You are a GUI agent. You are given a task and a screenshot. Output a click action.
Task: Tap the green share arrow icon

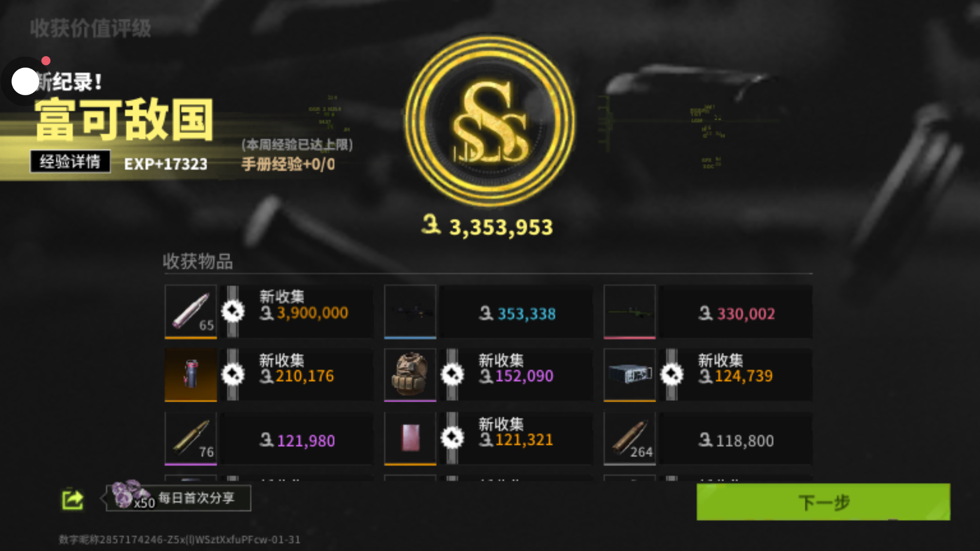click(x=72, y=499)
